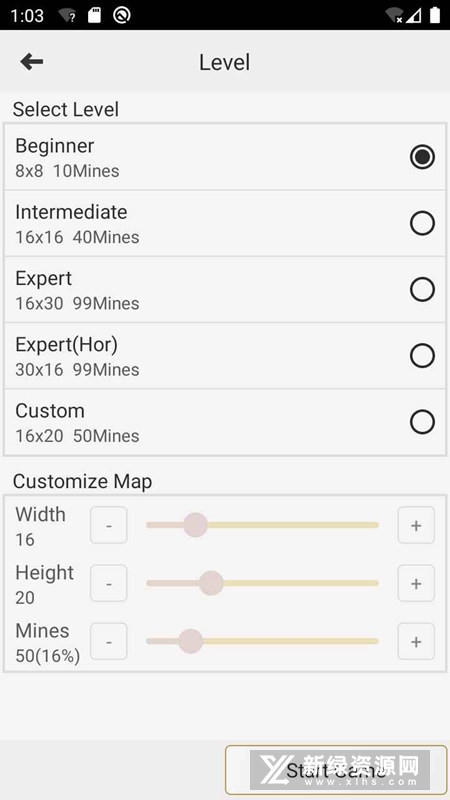Select the Custom radio button
Screen dimensions: 450x800
click(x=422, y=422)
